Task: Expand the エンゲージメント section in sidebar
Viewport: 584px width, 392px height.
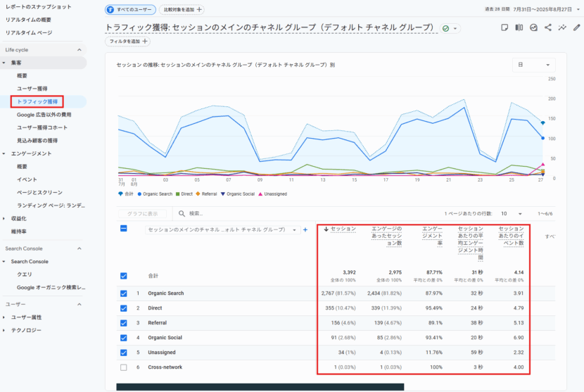Action: [6, 153]
